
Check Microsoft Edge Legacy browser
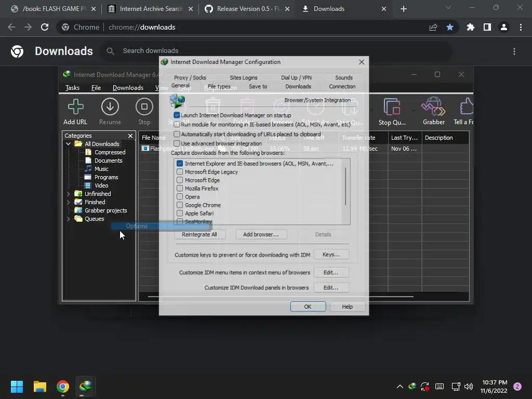[180, 172]
